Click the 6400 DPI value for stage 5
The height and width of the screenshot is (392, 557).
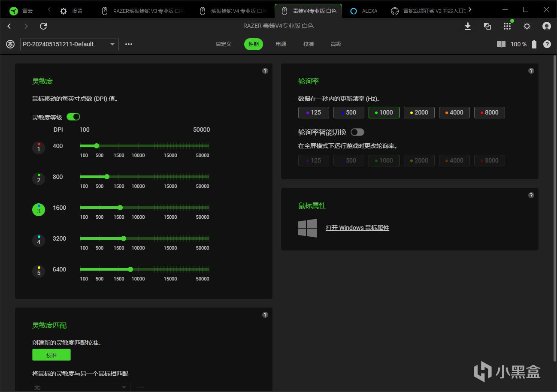pyautogui.click(x=60, y=269)
